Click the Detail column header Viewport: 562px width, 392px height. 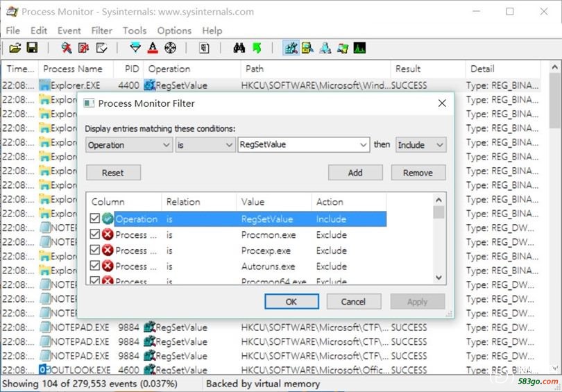click(503, 69)
